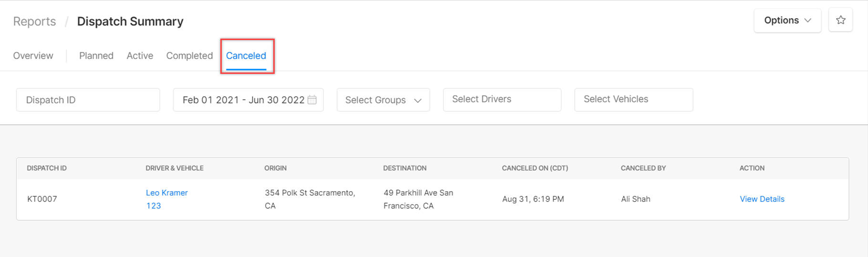Click the Reports breadcrumb link
868x257 pixels.
[34, 21]
